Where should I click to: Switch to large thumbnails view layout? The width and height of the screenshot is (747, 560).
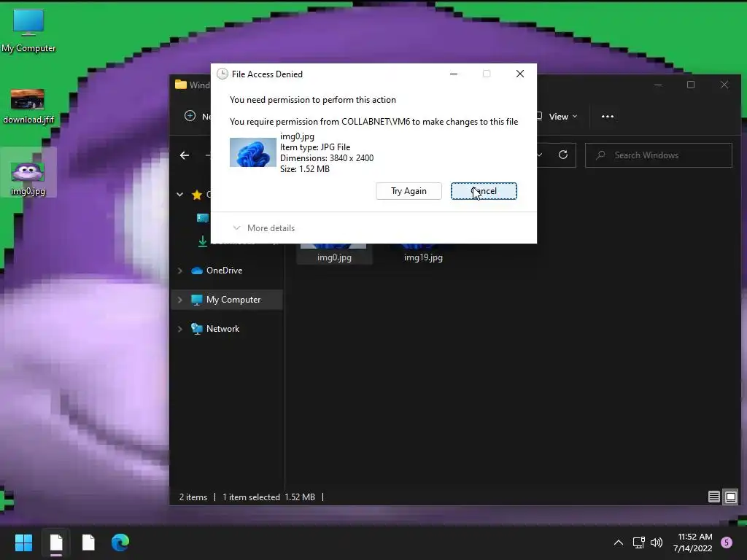(x=731, y=497)
